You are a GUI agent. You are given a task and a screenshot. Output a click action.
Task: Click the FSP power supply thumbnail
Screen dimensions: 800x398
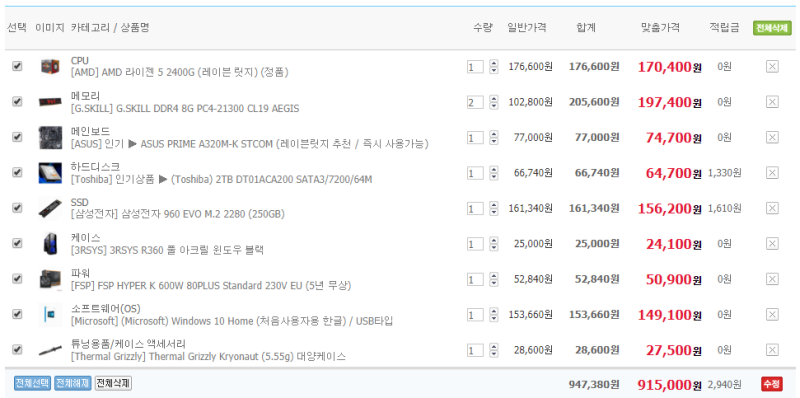pos(50,279)
